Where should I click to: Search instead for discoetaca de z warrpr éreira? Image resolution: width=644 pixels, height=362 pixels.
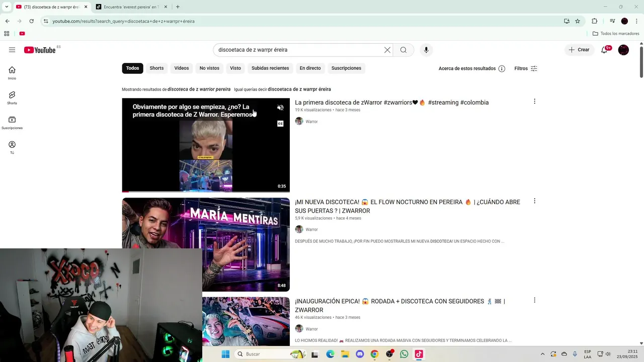click(x=299, y=89)
